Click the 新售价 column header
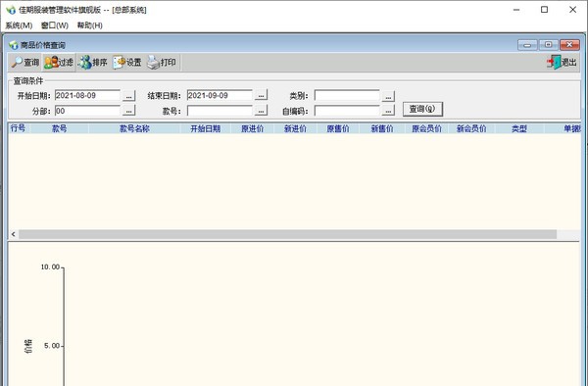The image size is (588, 386). point(382,128)
